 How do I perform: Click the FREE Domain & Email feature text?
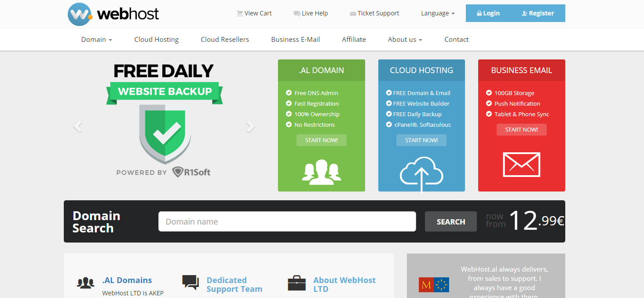tap(422, 93)
